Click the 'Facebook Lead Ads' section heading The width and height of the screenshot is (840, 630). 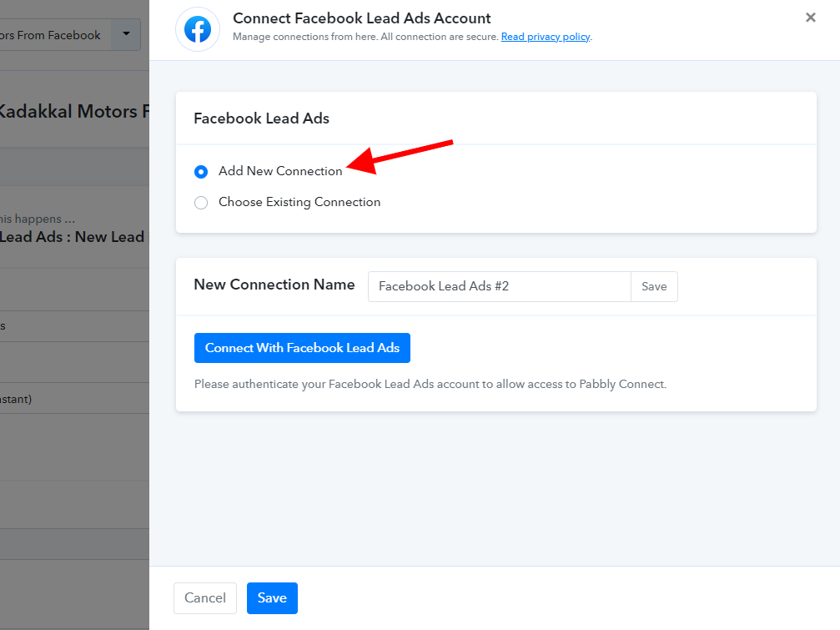(x=261, y=118)
